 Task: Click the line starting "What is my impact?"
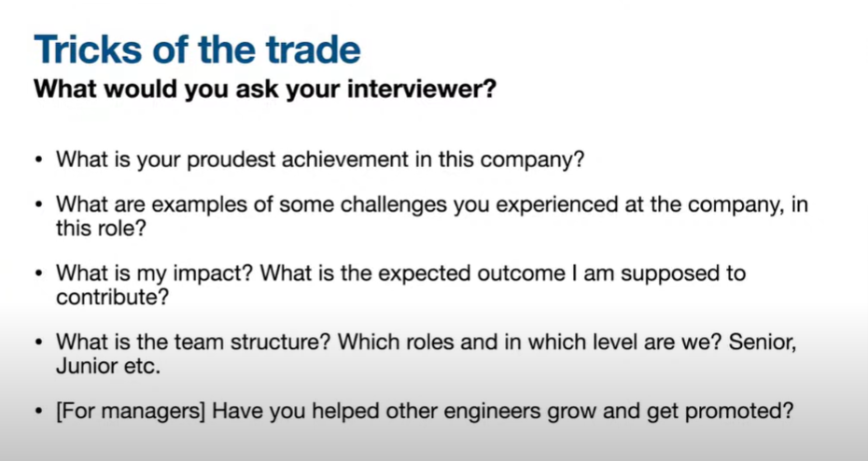point(400,273)
